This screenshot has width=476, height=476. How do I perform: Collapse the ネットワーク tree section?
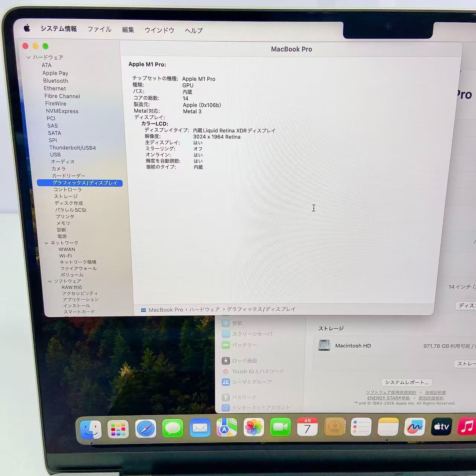tap(46, 243)
